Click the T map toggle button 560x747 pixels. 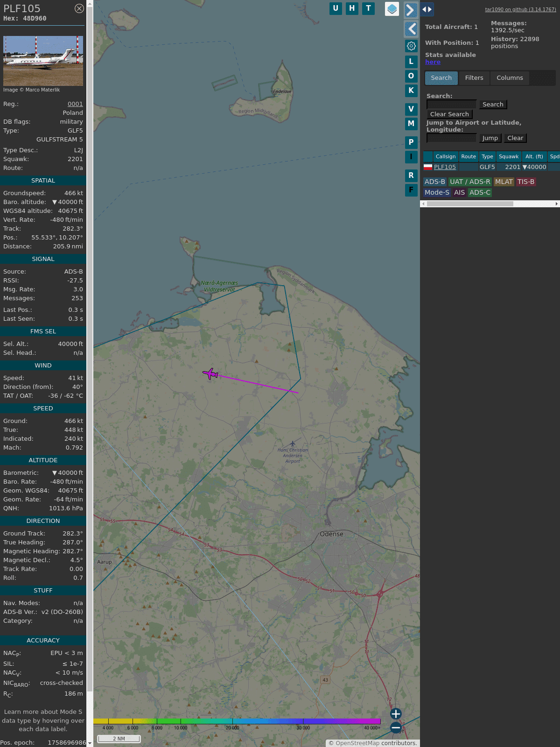[369, 8]
